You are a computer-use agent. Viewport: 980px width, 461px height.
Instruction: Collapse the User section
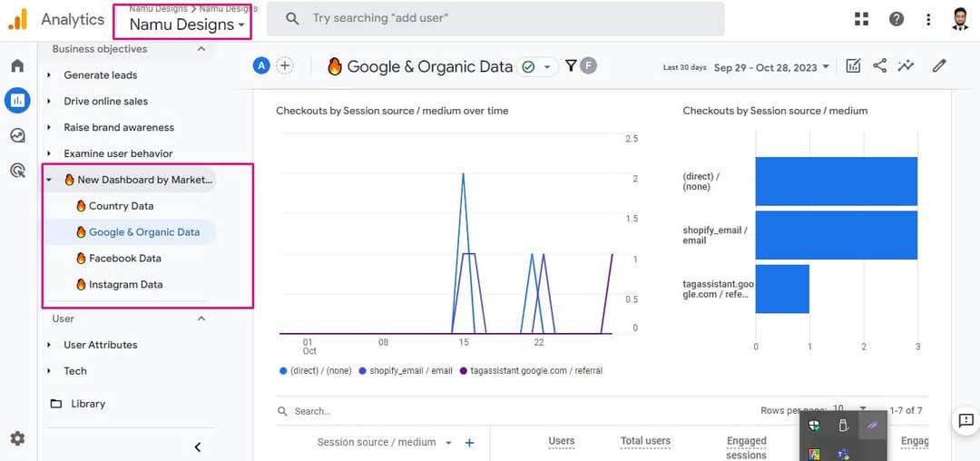(201, 319)
